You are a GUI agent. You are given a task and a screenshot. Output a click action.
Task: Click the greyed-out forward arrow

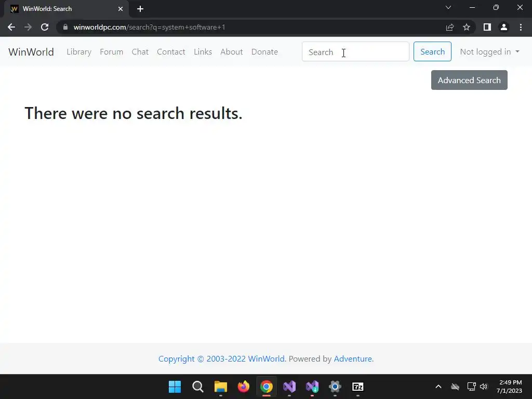28,27
